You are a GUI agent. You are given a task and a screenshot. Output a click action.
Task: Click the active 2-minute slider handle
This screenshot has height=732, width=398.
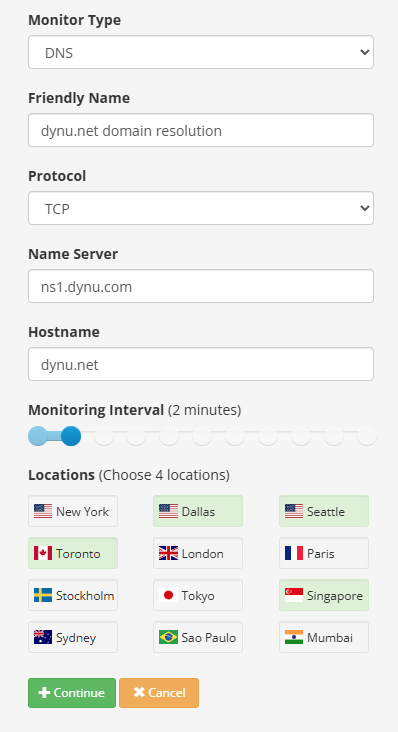click(x=71, y=436)
